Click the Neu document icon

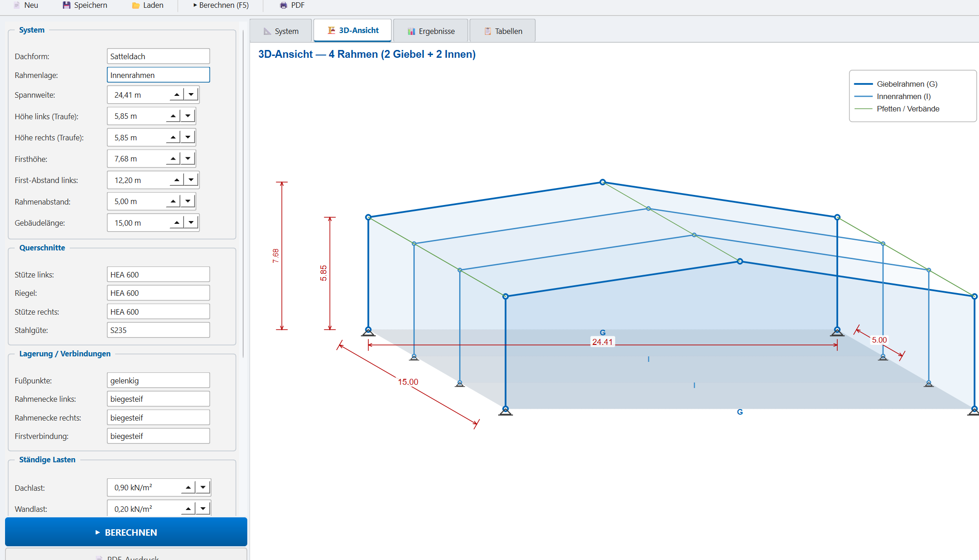[17, 6]
